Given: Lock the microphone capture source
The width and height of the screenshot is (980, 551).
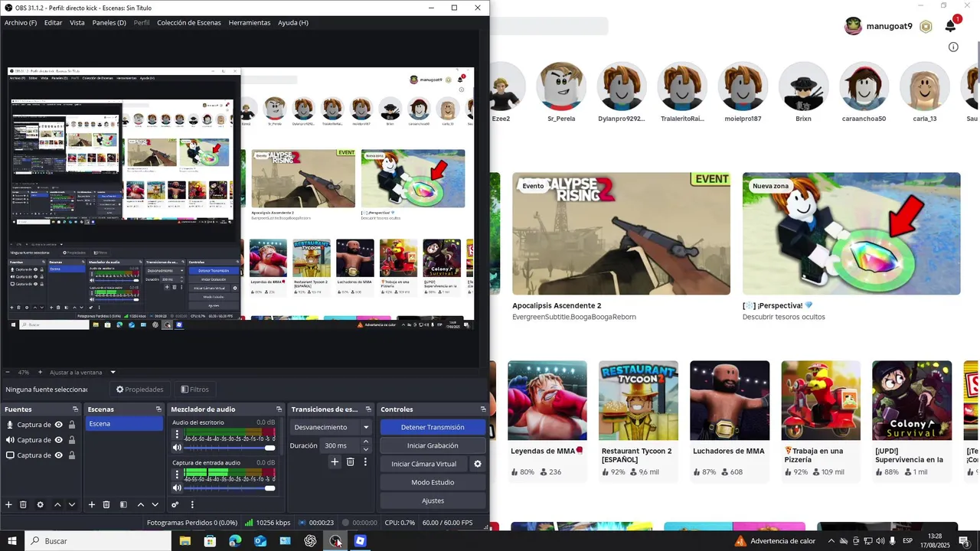Looking at the screenshot, I should pos(72,425).
